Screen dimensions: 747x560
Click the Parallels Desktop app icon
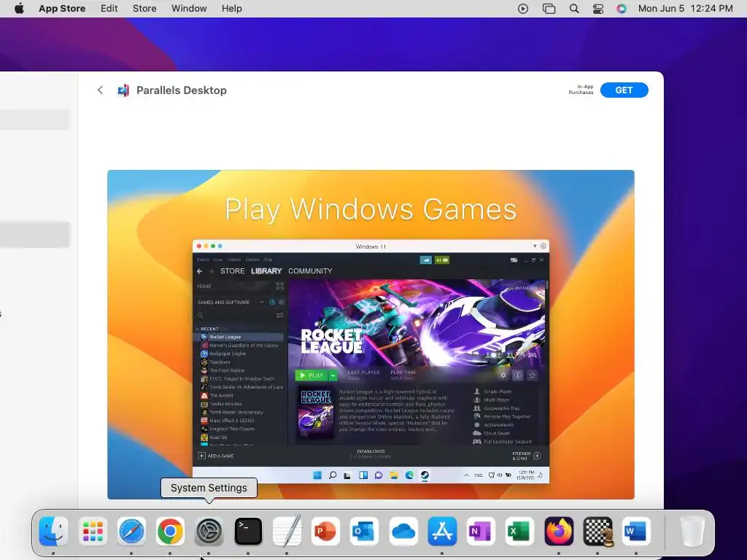click(x=123, y=90)
